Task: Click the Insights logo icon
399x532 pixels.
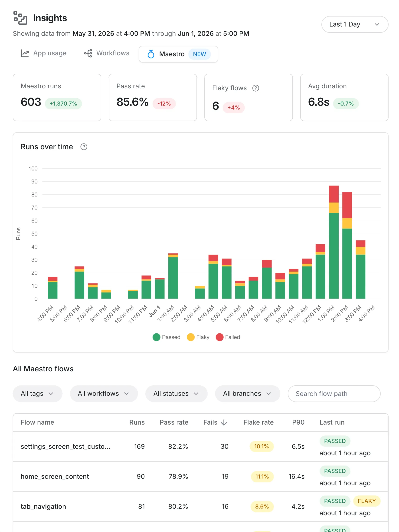Action: click(20, 18)
